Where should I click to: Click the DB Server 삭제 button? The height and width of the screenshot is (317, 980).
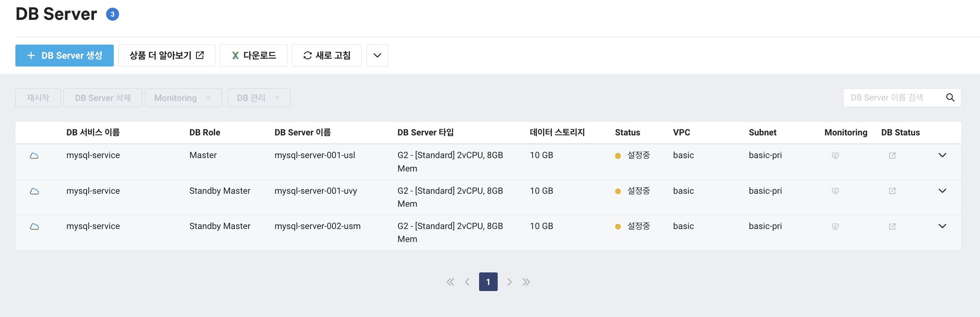coord(102,97)
